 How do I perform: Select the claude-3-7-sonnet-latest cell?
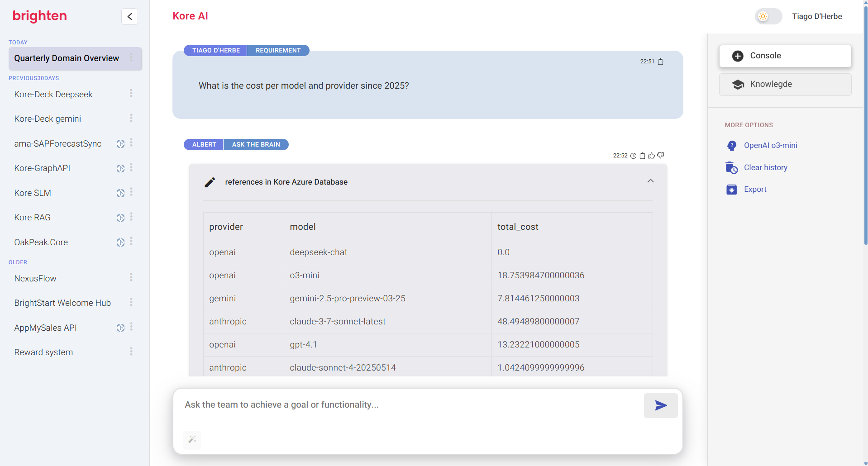[x=388, y=322]
